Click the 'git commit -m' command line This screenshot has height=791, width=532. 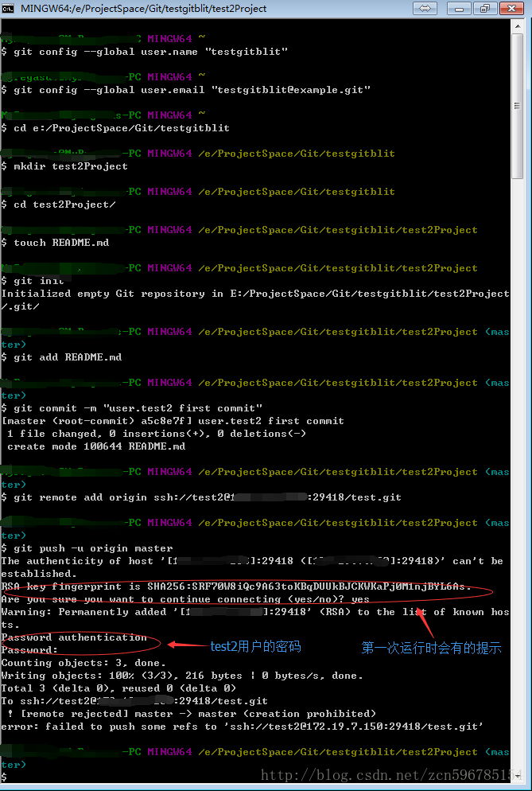coord(132,408)
